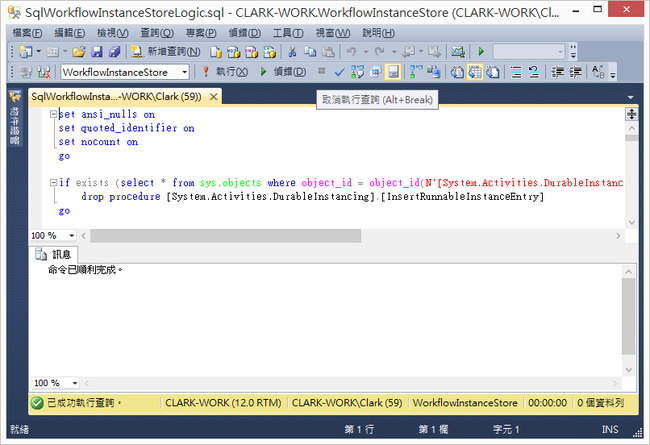Viewport: 650px width, 445px height.
Task: Click the 執行(X) execute button
Action: pyautogui.click(x=224, y=72)
